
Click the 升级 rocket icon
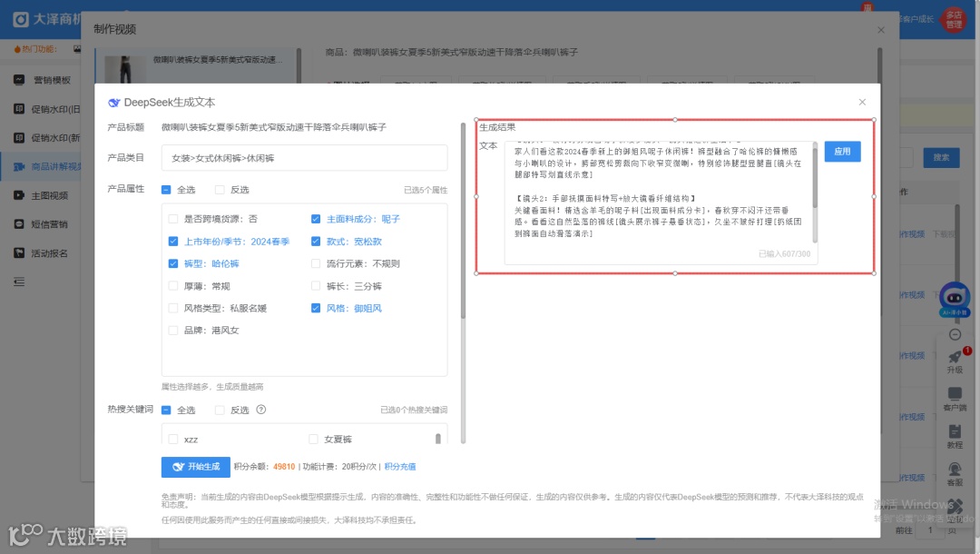tap(955, 358)
